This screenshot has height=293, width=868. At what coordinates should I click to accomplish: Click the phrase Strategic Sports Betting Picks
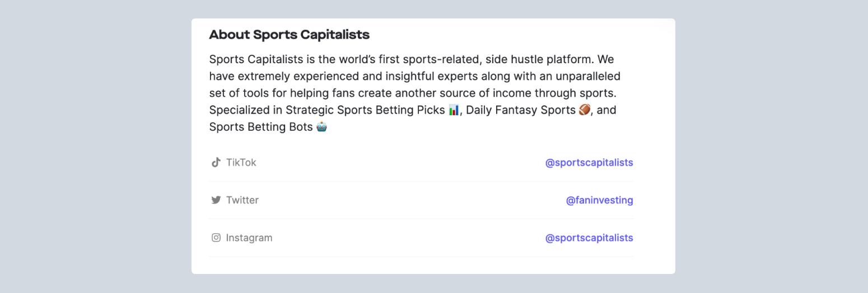[366, 110]
